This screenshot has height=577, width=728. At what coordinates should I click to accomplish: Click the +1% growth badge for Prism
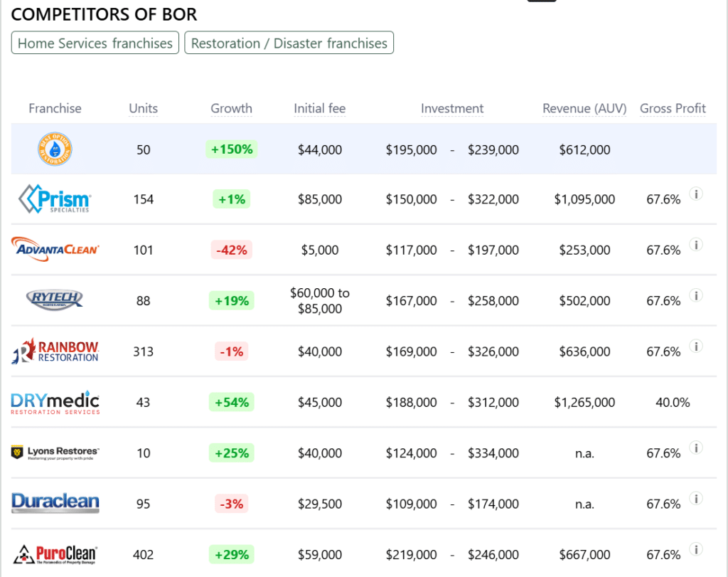(x=231, y=199)
